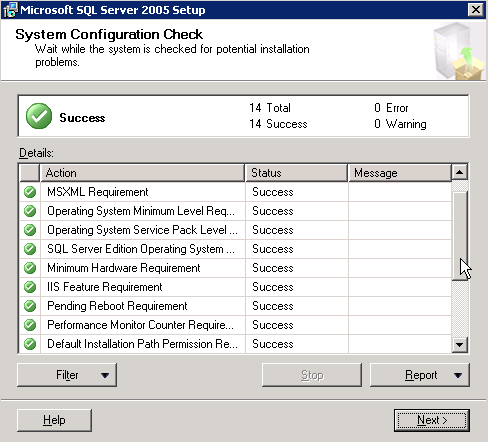This screenshot has height=442, width=488.
Task: Click success icon for IIS Feature Requirement
Action: 30,287
